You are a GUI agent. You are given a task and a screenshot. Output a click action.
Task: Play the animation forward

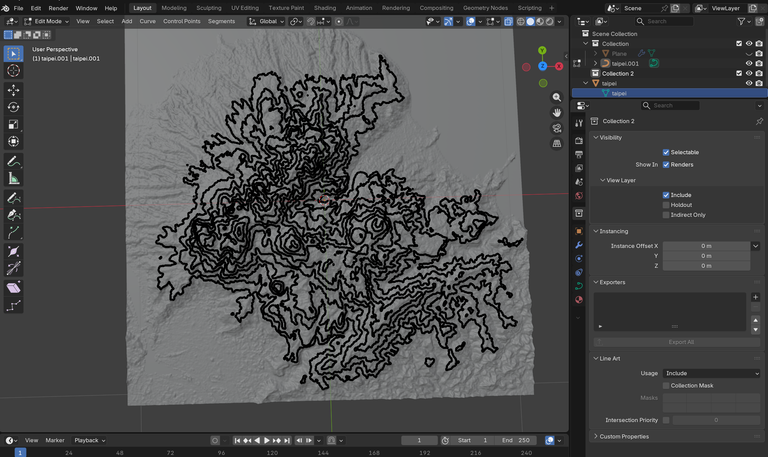coord(267,440)
